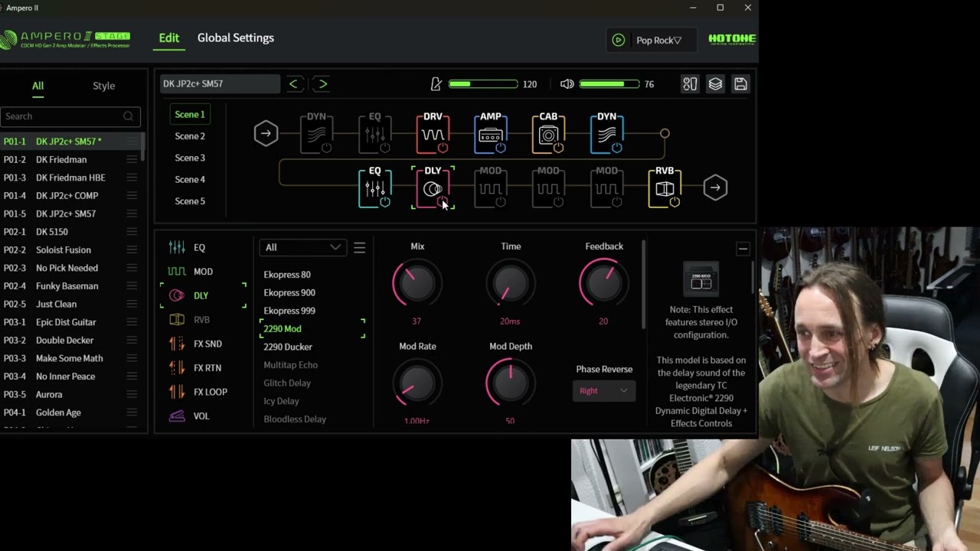Image resolution: width=980 pixels, height=551 pixels.
Task: Save patch with the floppy disk icon
Action: (740, 84)
